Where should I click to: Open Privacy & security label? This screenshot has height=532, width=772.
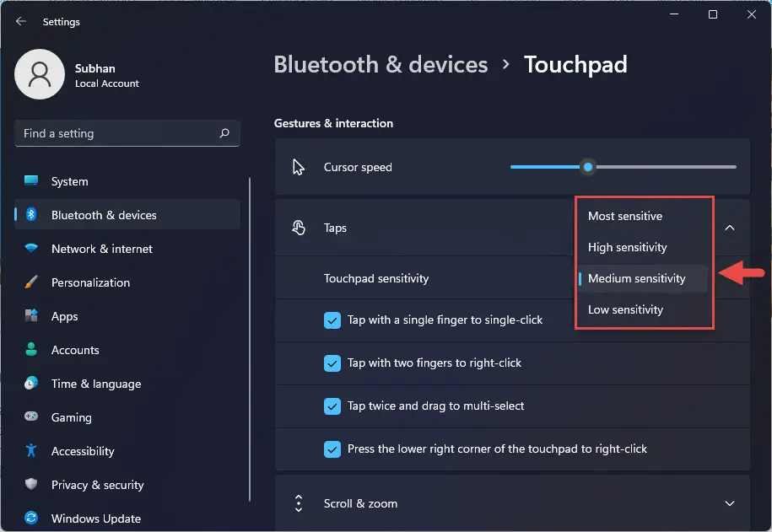point(98,485)
